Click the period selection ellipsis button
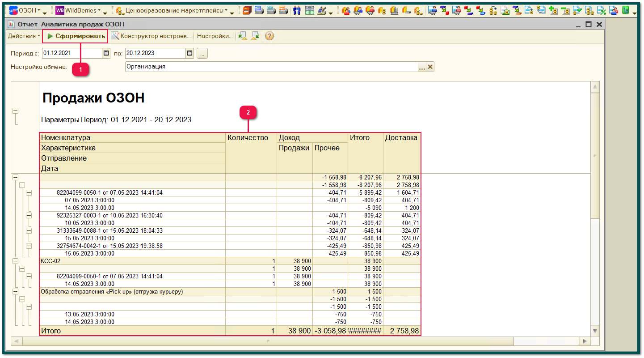The image size is (644, 358). click(202, 53)
